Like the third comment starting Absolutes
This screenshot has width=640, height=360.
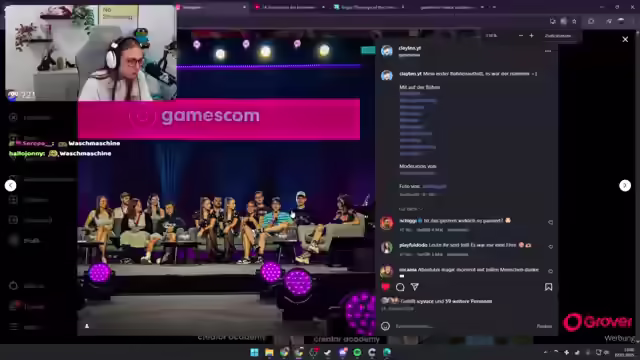(551, 271)
